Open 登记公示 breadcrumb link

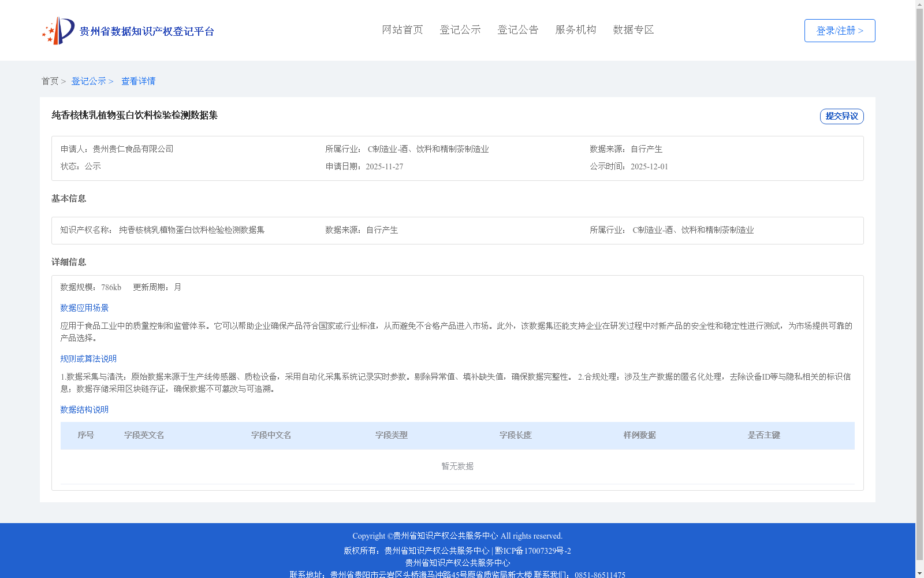[88, 81]
